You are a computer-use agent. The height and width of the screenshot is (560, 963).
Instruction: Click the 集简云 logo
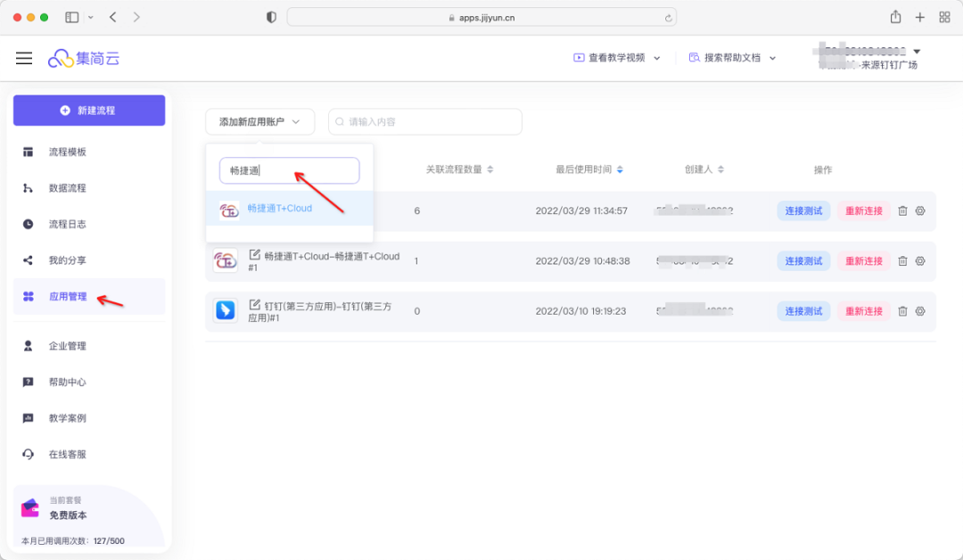pos(84,58)
